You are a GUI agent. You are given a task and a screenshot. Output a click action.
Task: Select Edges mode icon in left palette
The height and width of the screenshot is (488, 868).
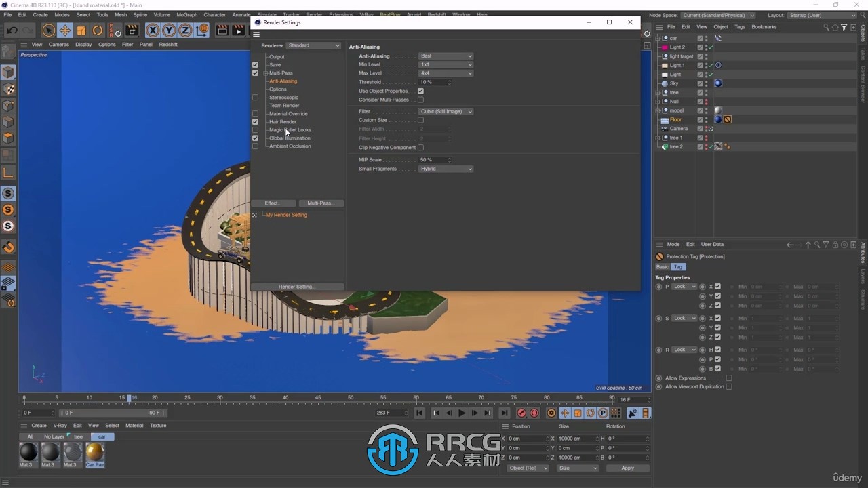coord(8,122)
